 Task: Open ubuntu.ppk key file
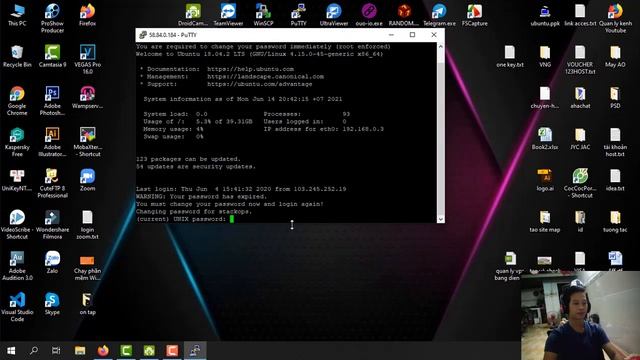point(545,15)
